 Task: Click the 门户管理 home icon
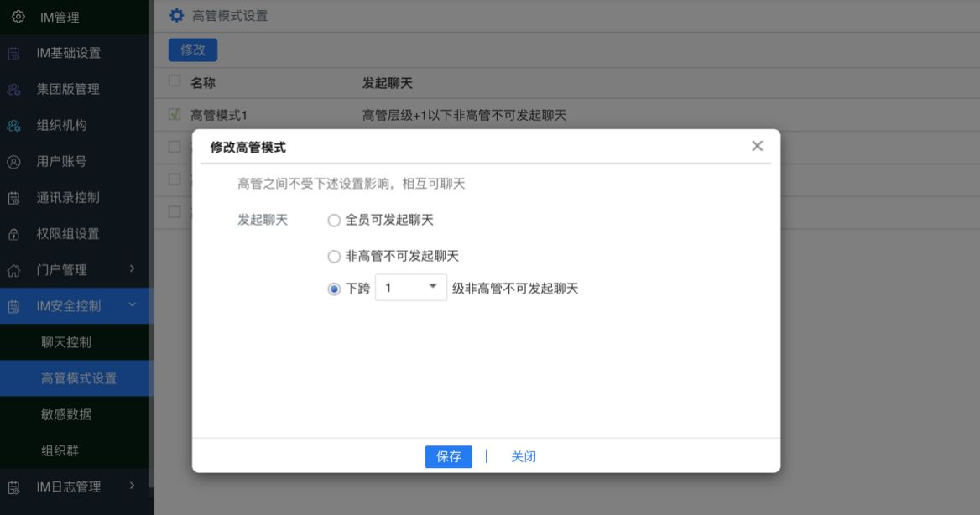[x=13, y=270]
